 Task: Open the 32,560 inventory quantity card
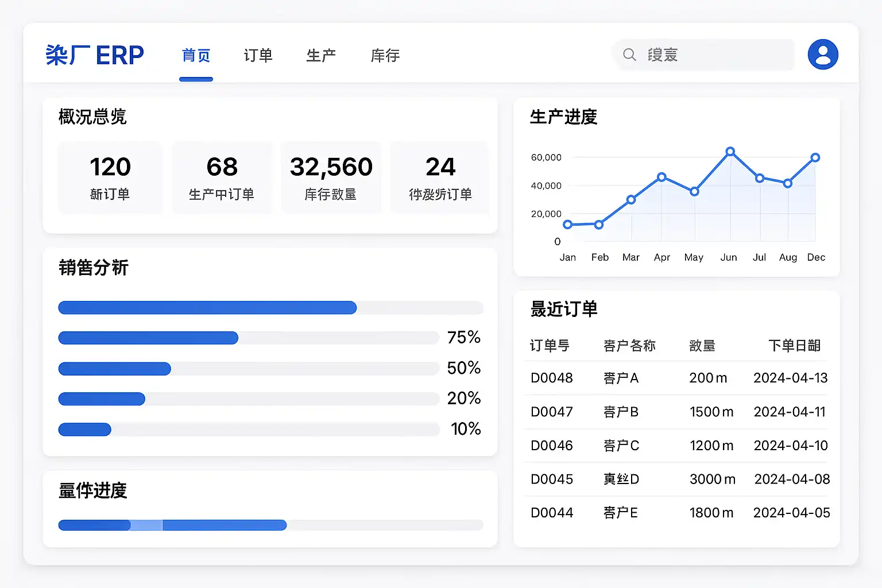(x=331, y=177)
